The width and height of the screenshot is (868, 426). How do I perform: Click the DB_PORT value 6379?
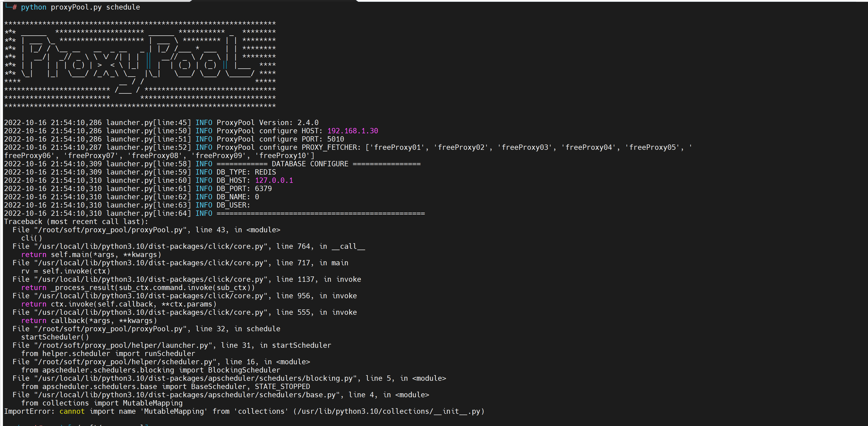tap(263, 189)
